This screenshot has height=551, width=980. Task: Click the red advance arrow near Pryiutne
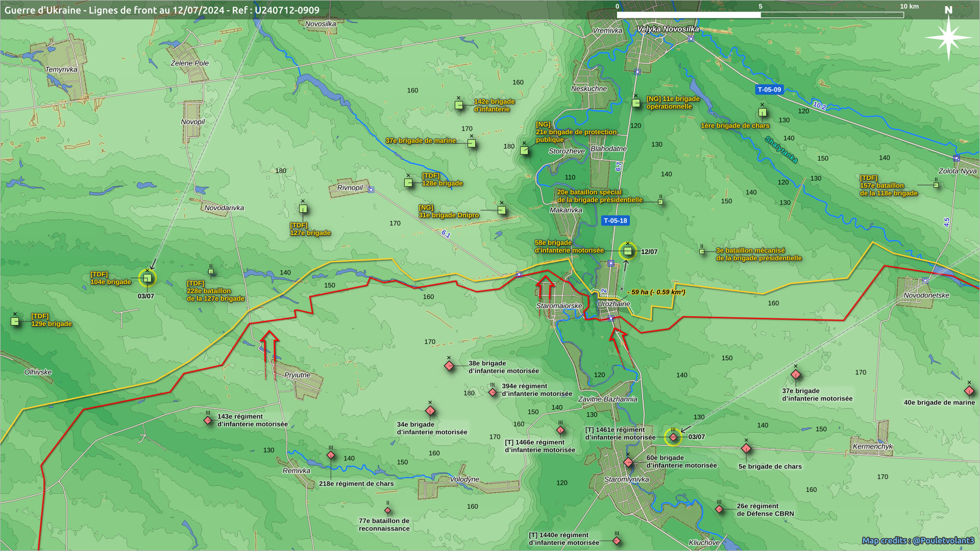269,352
